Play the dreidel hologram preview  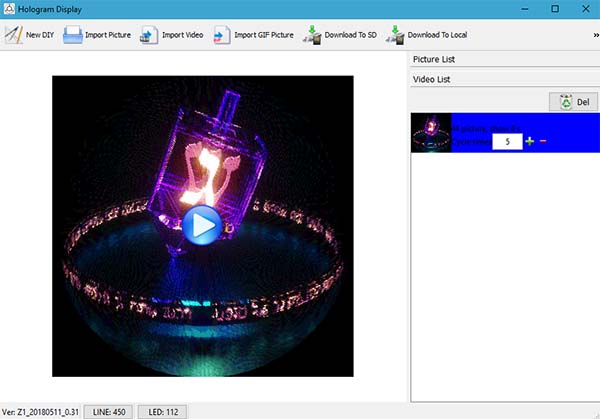pyautogui.click(x=202, y=225)
